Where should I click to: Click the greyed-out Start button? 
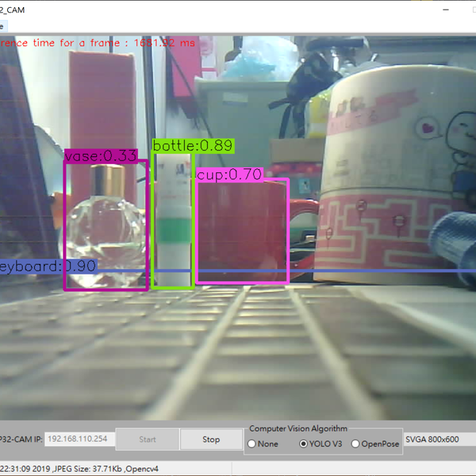148,439
